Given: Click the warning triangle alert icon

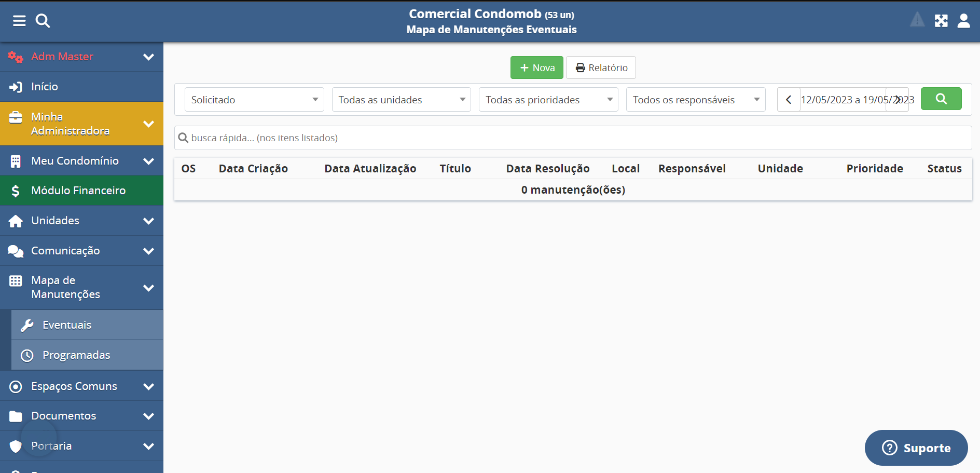Looking at the screenshot, I should click(917, 20).
